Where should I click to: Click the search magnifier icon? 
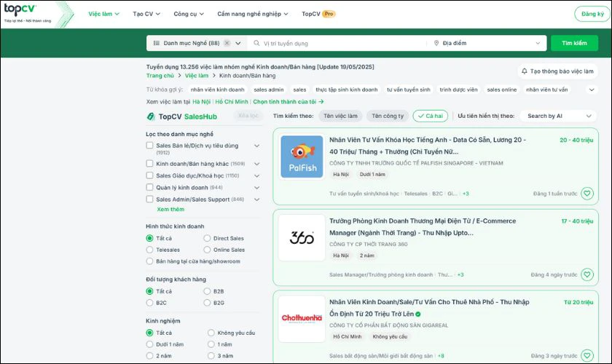tap(256, 43)
